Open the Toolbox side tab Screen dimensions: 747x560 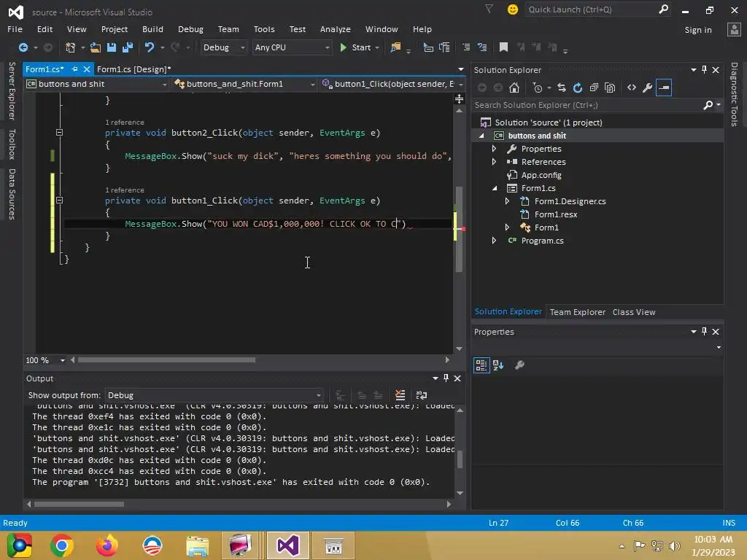[12, 144]
